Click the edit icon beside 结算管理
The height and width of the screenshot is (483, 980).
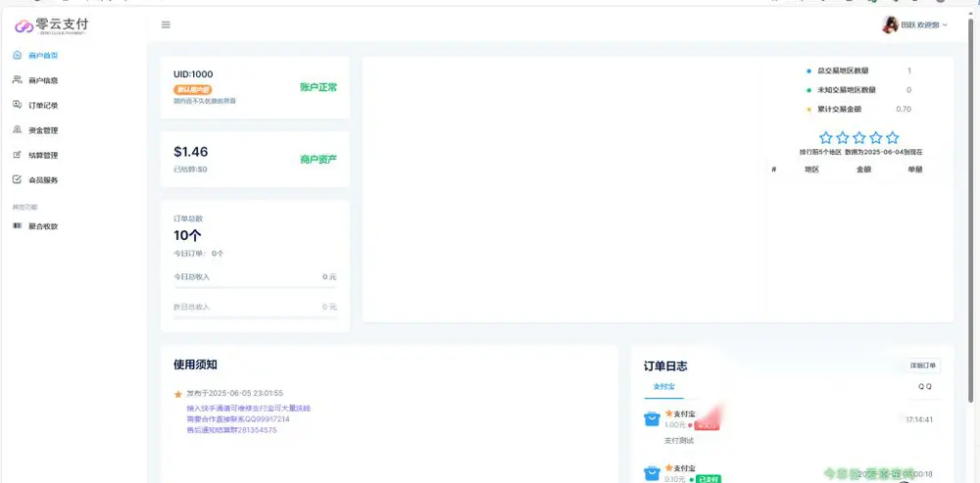pos(18,155)
